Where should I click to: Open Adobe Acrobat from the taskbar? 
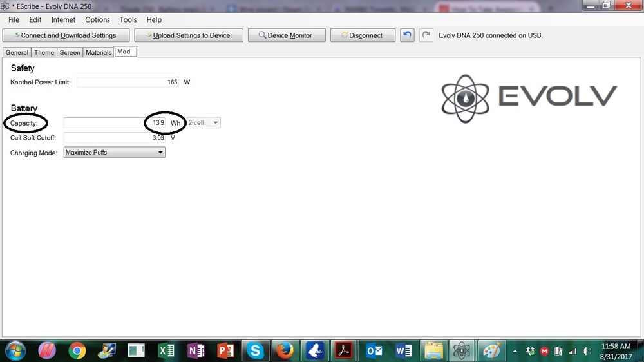(344, 351)
